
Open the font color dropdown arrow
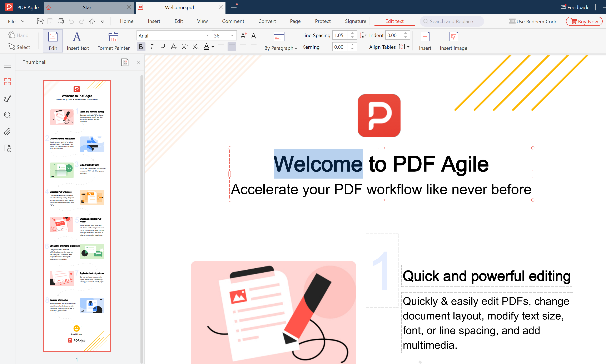coord(213,47)
